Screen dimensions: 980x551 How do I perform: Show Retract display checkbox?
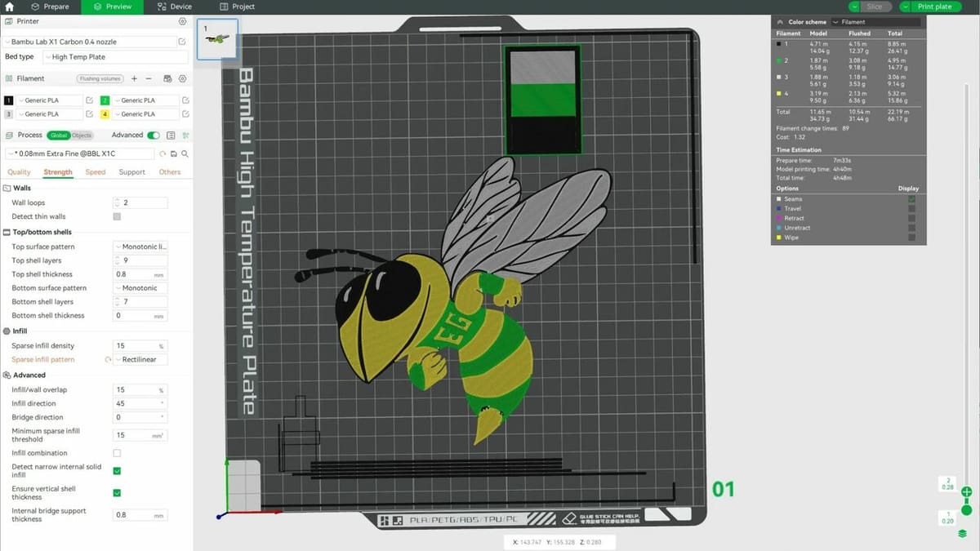coord(911,219)
